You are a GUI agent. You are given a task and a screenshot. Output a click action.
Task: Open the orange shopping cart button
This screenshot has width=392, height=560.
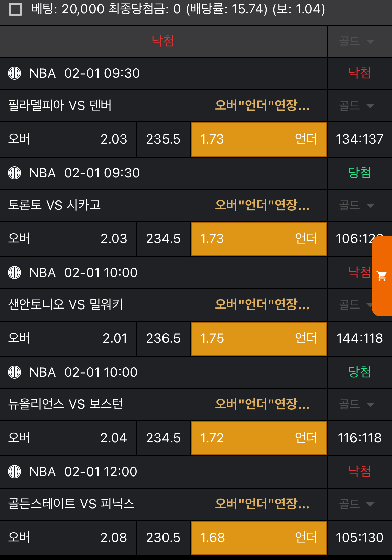click(x=382, y=276)
